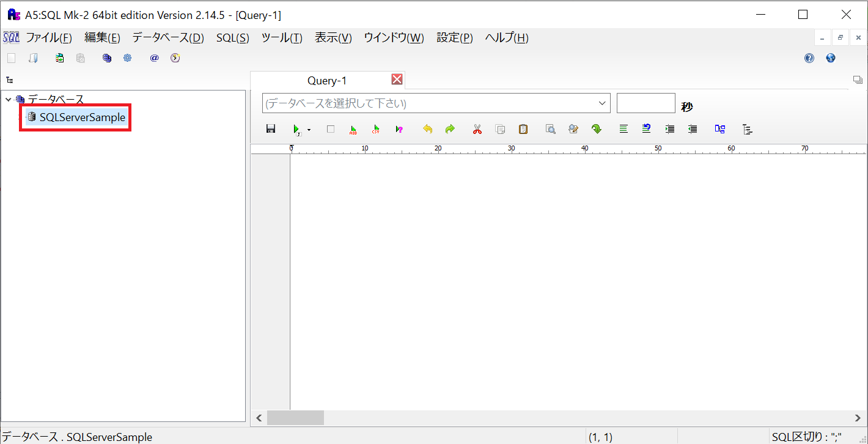The width and height of the screenshot is (868, 444).
Task: Close the Query-1 tab with red X
Action: (x=397, y=80)
